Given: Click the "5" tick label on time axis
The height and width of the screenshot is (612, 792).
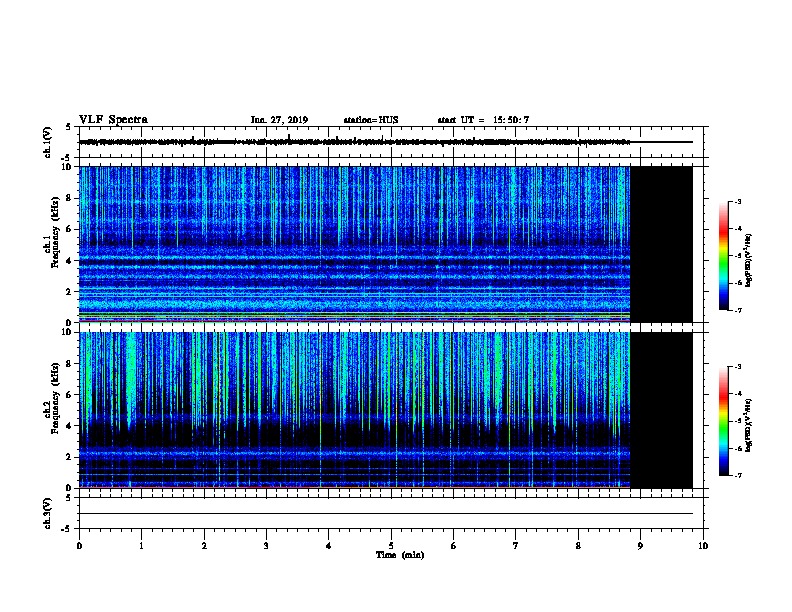Looking at the screenshot, I should pos(391,546).
